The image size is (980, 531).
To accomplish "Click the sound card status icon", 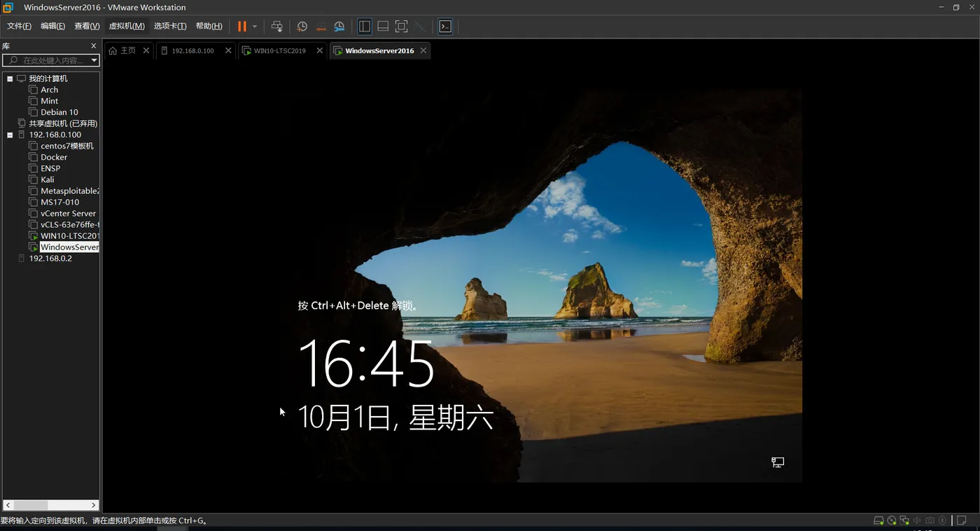I will (x=917, y=520).
